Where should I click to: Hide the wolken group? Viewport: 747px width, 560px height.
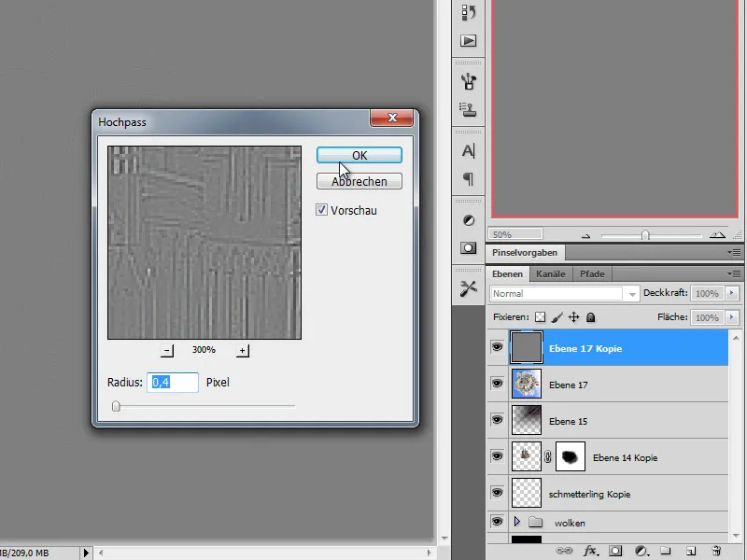(497, 522)
